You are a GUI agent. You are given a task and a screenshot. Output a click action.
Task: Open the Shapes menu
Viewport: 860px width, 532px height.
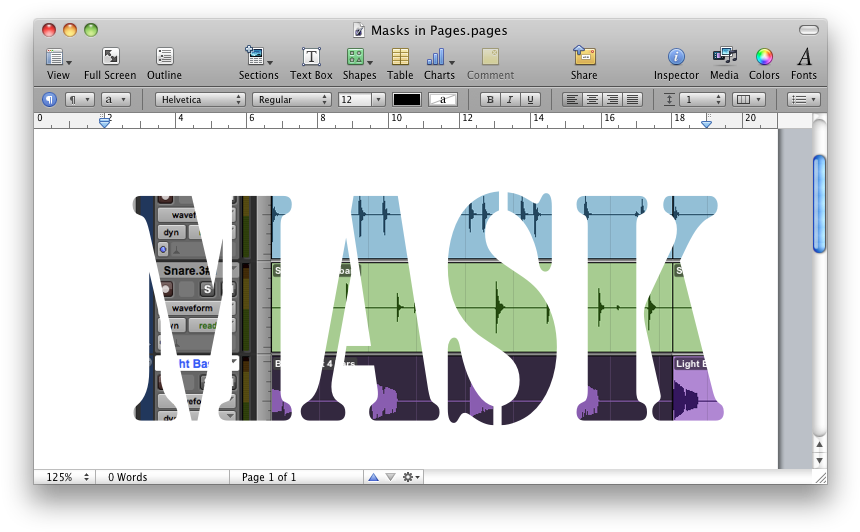pyautogui.click(x=359, y=64)
